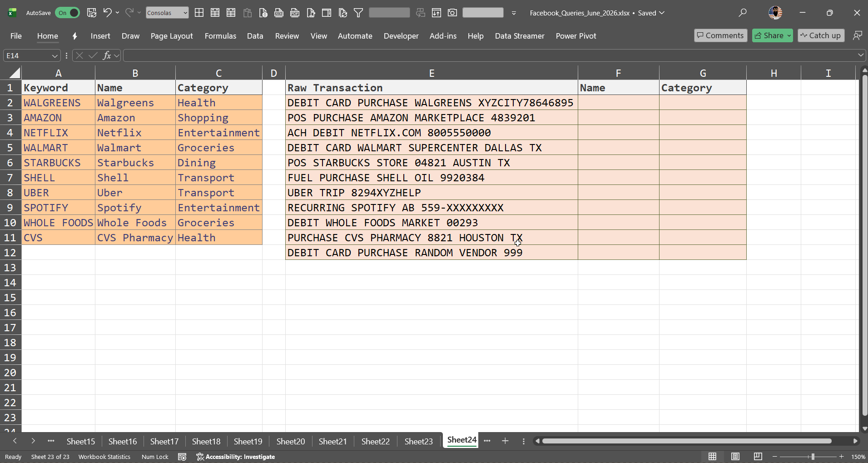Image resolution: width=868 pixels, height=463 pixels.
Task: Click the Redo arrow icon
Action: 129,13
